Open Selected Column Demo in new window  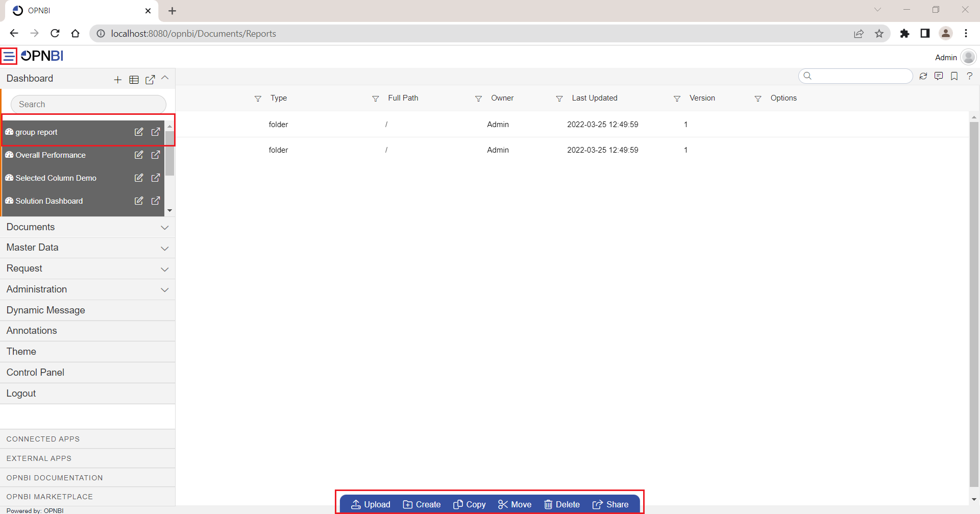156,178
